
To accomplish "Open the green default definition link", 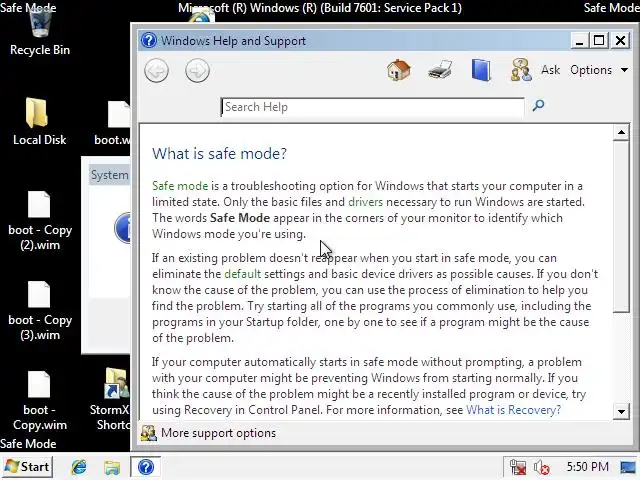I will (x=242, y=274).
